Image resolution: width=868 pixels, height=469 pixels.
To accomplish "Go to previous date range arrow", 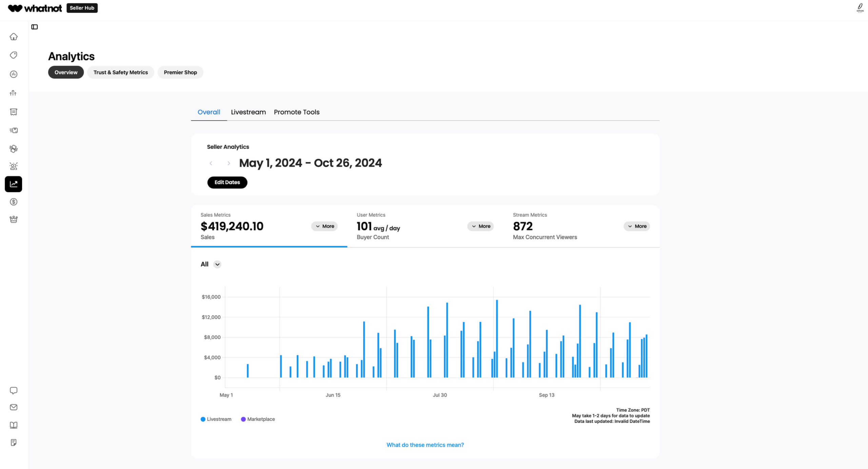I will coord(211,163).
